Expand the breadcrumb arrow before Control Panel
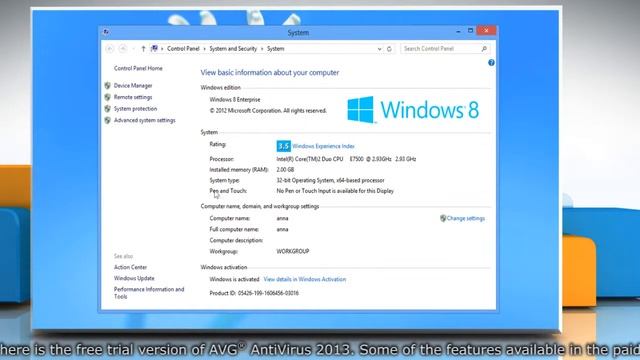The width and height of the screenshot is (640, 360). (162, 49)
